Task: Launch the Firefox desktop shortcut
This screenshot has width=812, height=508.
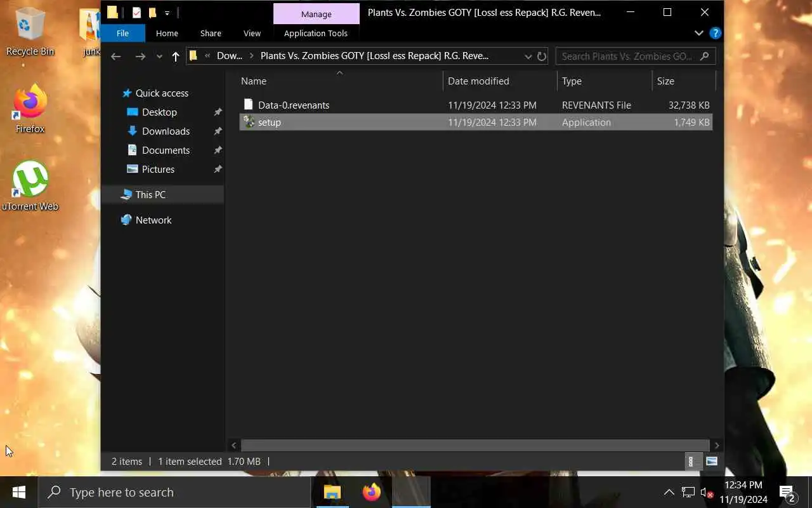Action: click(x=30, y=109)
